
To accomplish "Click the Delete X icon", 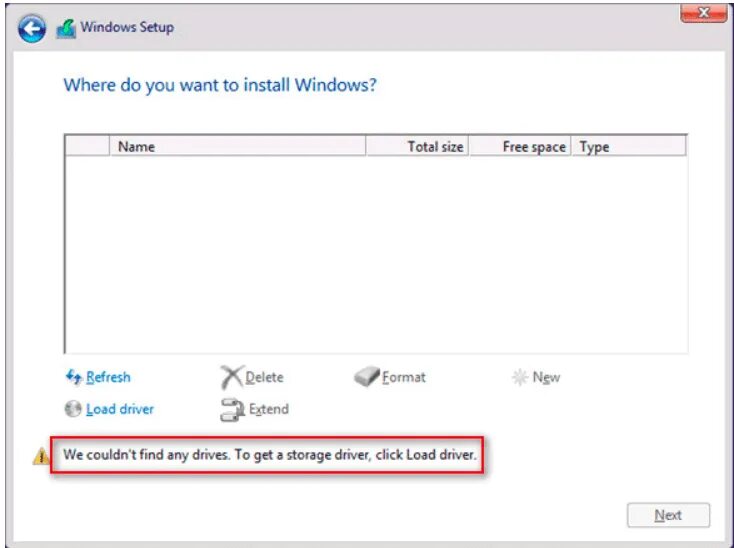I will point(232,377).
